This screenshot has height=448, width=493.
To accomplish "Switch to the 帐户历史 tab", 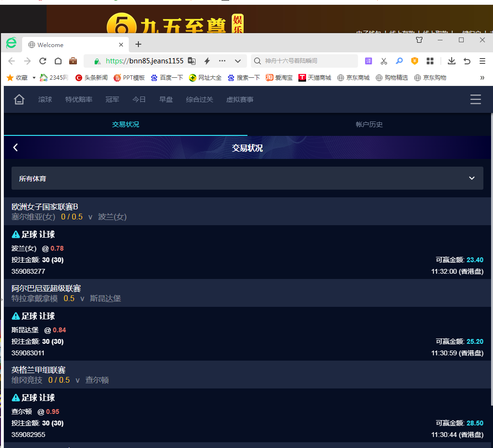I will [369, 124].
